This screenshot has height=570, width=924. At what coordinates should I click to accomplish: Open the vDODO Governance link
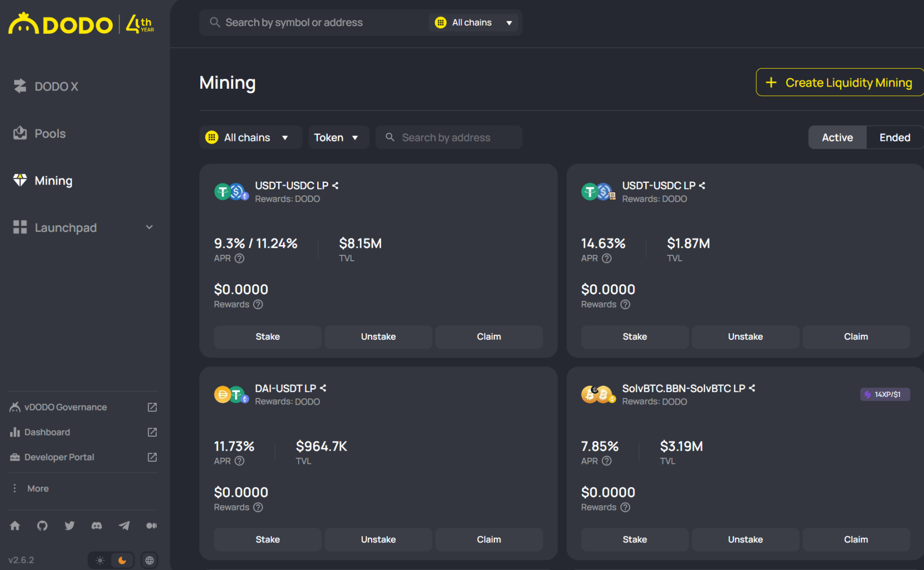tap(65, 407)
